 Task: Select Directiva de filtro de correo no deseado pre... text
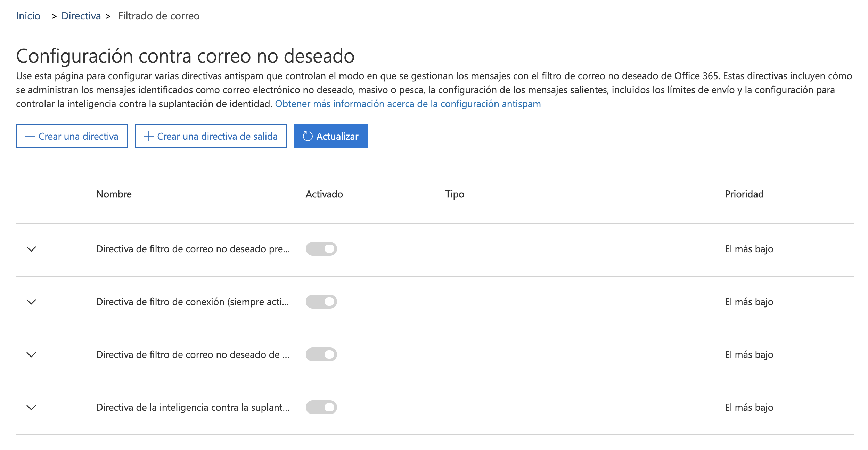193,249
